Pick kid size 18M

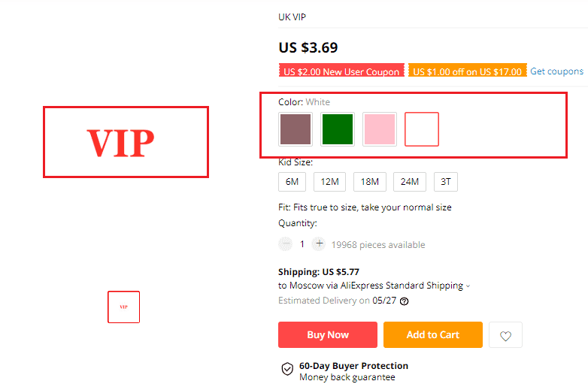click(369, 182)
